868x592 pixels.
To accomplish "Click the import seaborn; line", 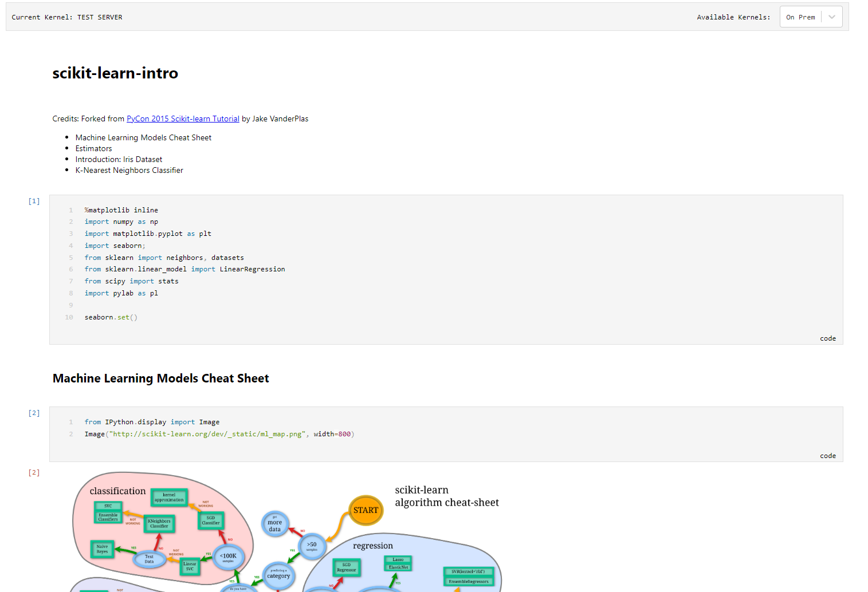I will pyautogui.click(x=115, y=246).
